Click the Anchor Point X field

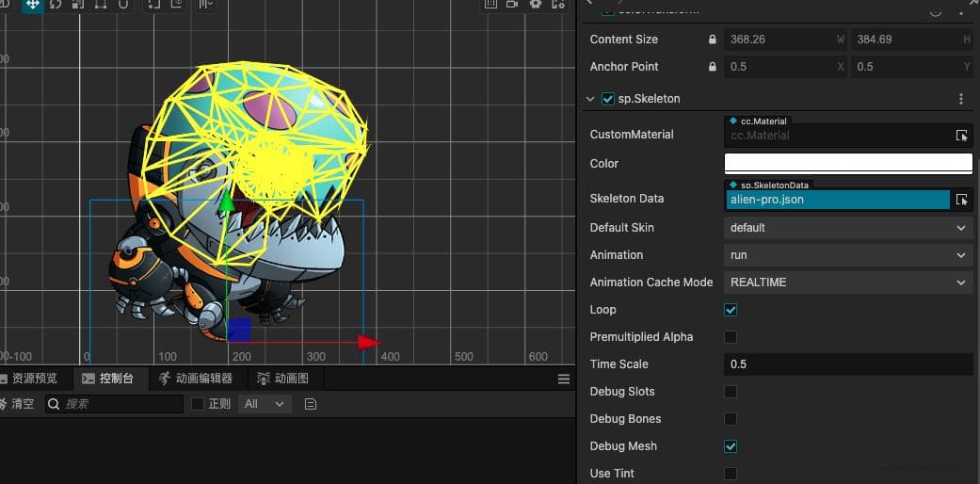pyautogui.click(x=786, y=66)
